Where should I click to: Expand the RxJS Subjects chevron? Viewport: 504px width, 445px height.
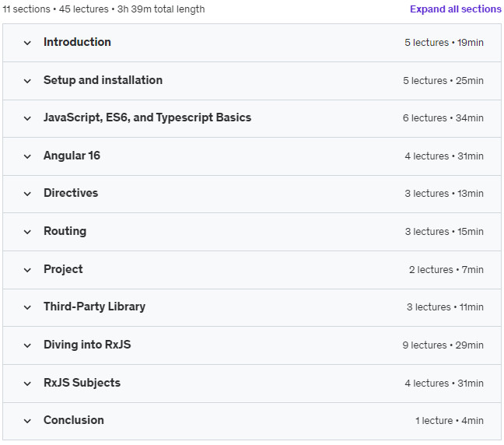coord(27,384)
